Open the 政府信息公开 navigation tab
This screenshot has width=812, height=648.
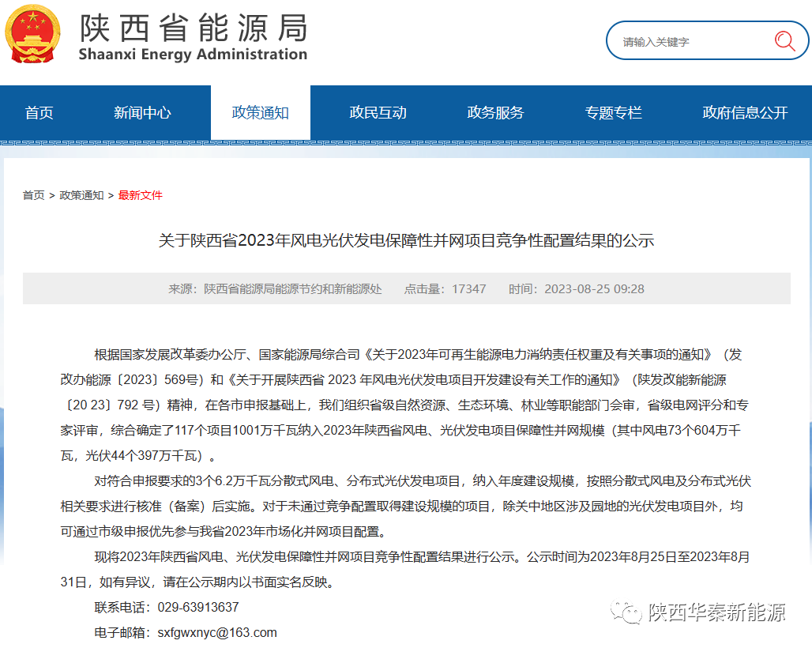click(745, 112)
